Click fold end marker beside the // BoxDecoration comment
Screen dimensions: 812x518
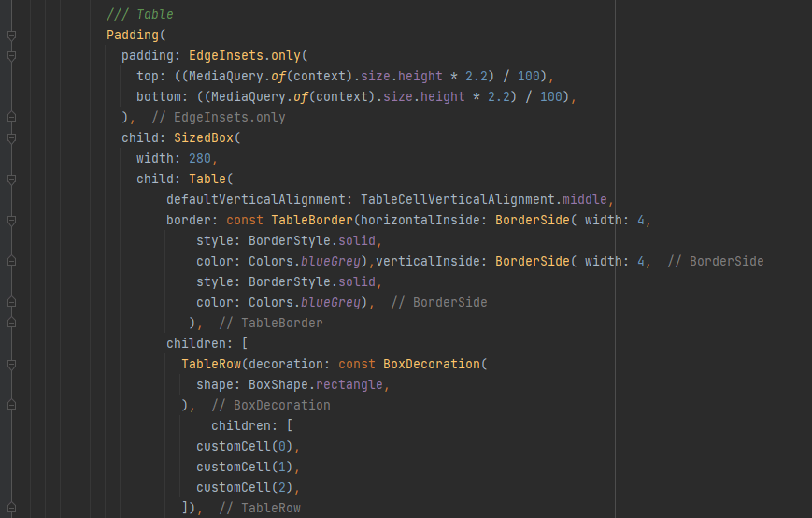11,405
